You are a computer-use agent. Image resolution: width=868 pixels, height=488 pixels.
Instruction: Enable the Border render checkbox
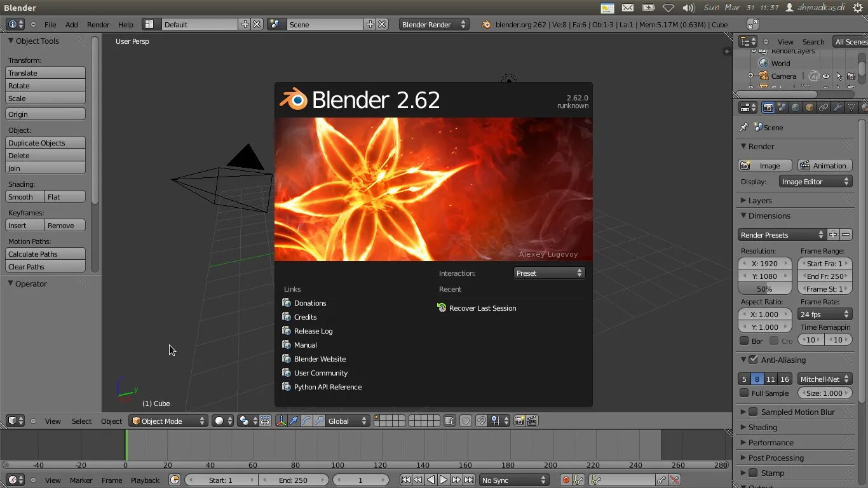click(x=744, y=341)
